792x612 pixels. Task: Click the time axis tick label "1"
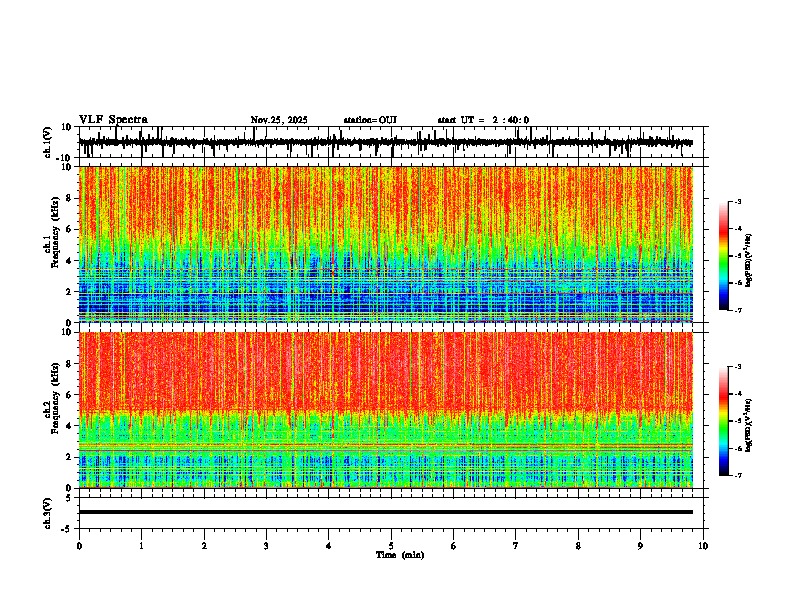click(141, 546)
